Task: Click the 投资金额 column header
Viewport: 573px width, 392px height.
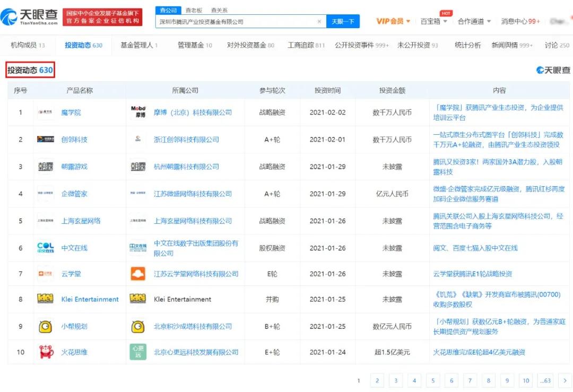Action: [x=392, y=90]
